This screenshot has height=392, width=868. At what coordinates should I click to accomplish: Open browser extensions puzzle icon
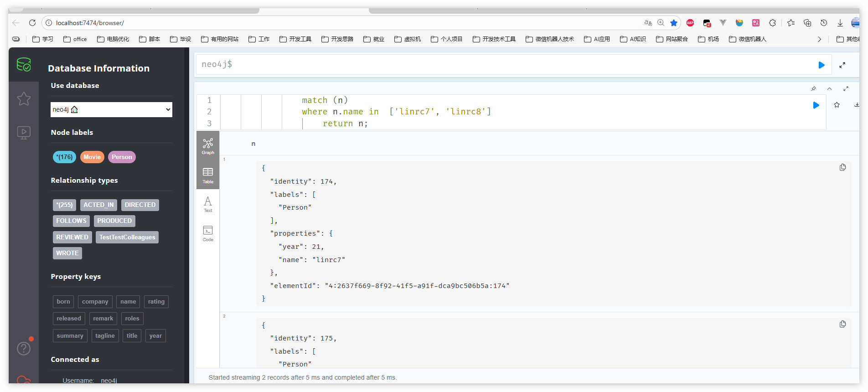point(772,23)
